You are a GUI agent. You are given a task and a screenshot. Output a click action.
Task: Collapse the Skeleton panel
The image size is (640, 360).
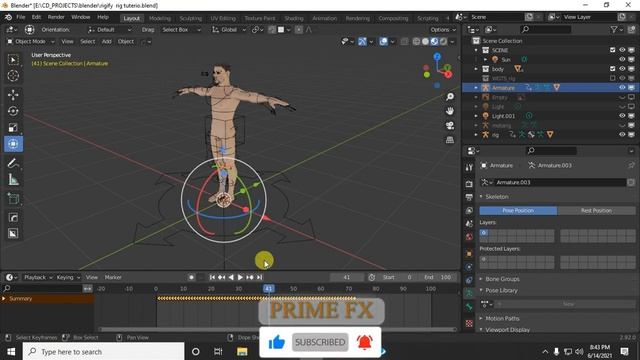click(x=497, y=197)
